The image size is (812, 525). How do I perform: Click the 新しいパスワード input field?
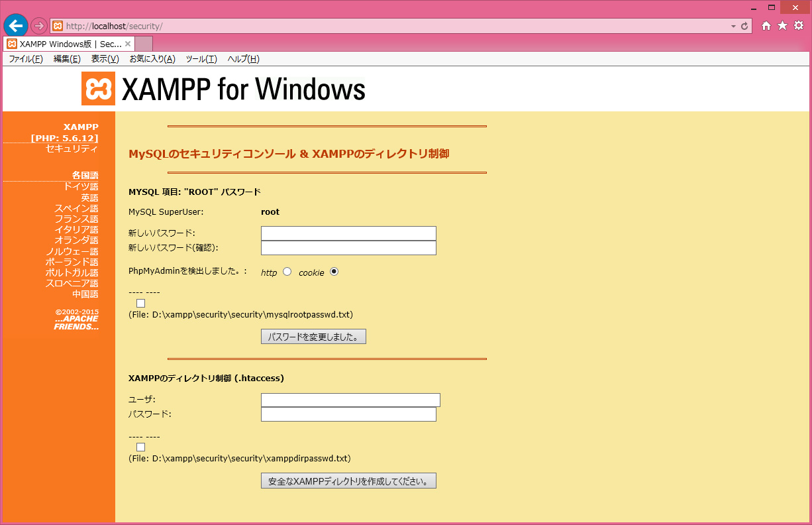348,233
